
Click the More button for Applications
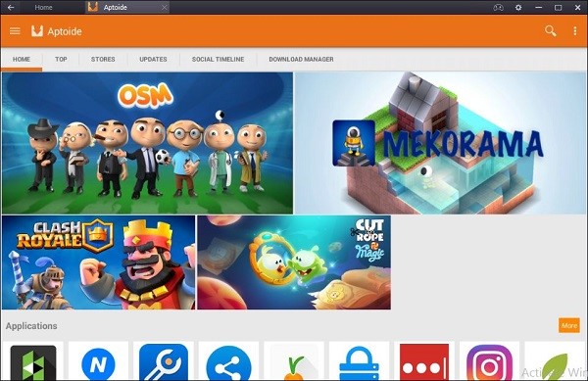click(568, 325)
